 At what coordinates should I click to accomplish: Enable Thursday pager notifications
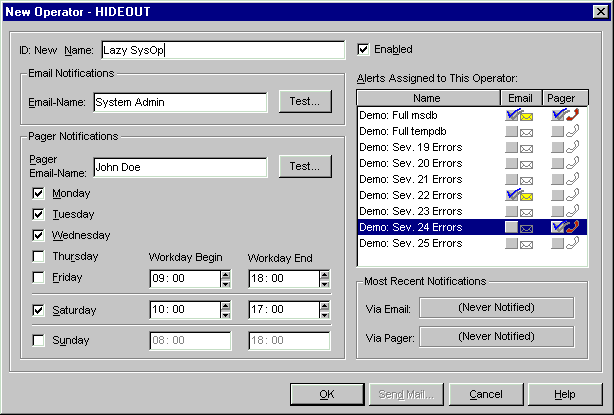point(39,256)
